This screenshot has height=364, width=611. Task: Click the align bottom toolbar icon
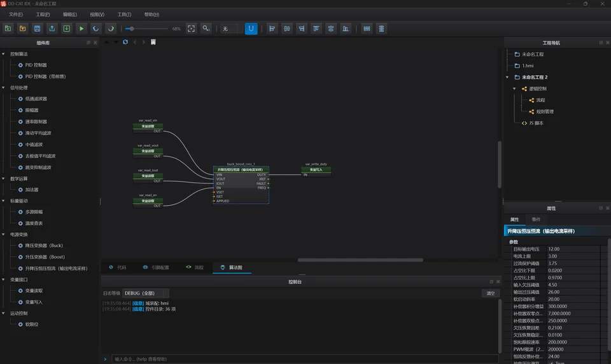click(345, 29)
